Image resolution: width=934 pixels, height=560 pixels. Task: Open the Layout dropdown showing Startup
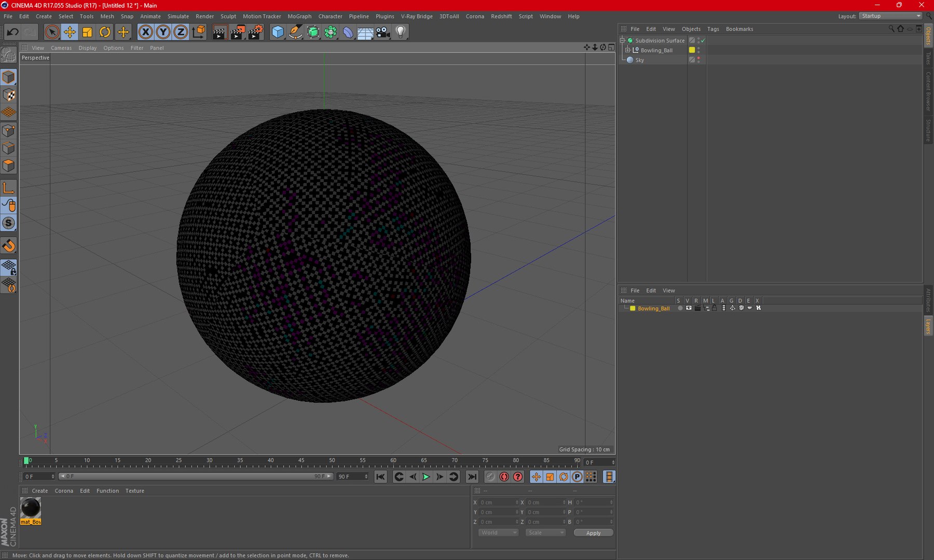pyautogui.click(x=890, y=16)
